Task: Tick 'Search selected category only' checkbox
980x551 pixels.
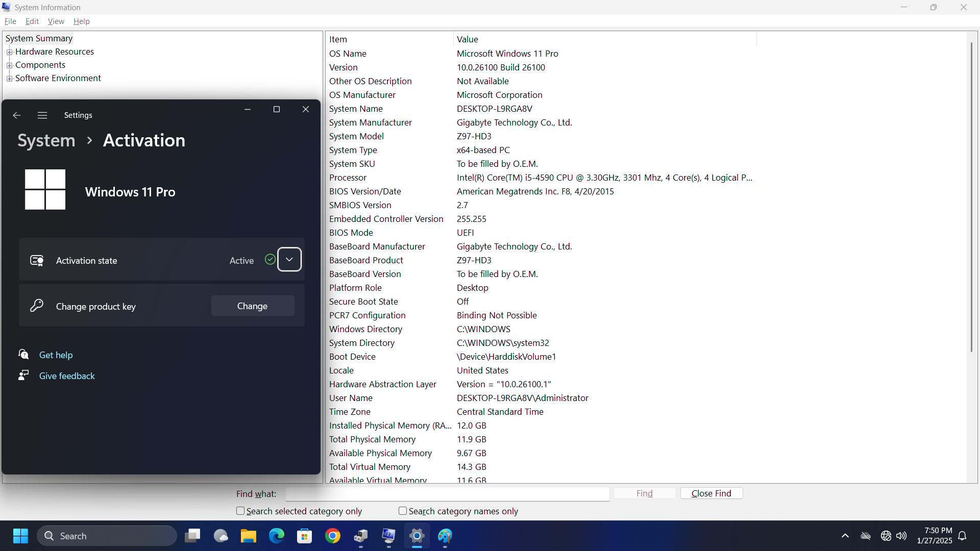Action: coord(240,511)
